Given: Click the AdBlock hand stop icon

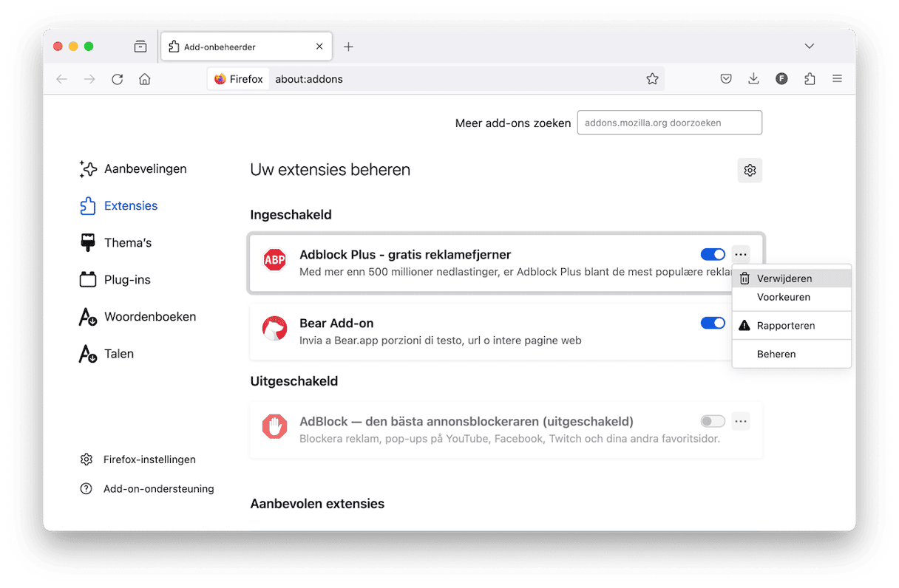Looking at the screenshot, I should click(275, 427).
